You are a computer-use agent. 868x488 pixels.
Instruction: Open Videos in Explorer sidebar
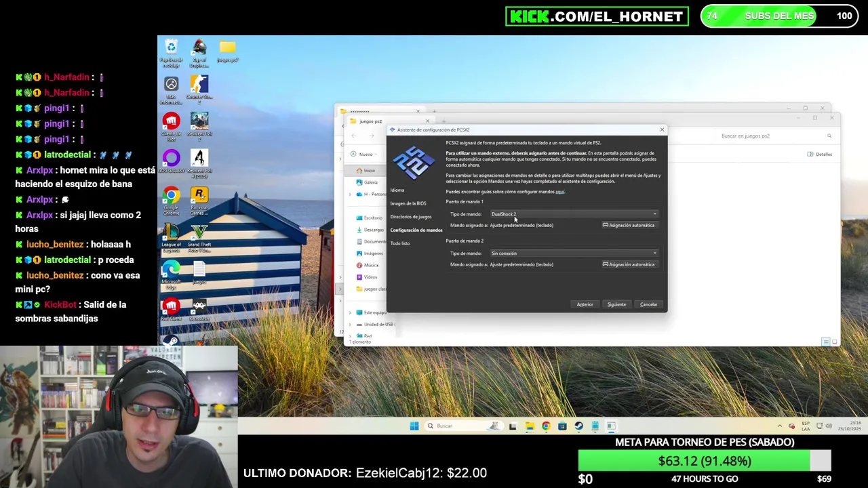367,277
